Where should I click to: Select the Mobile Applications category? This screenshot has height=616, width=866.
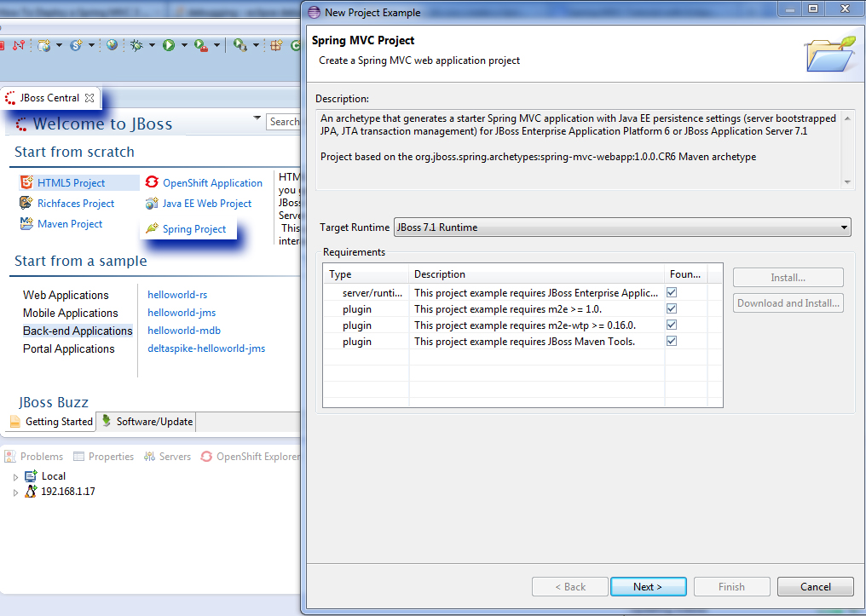[x=70, y=313]
